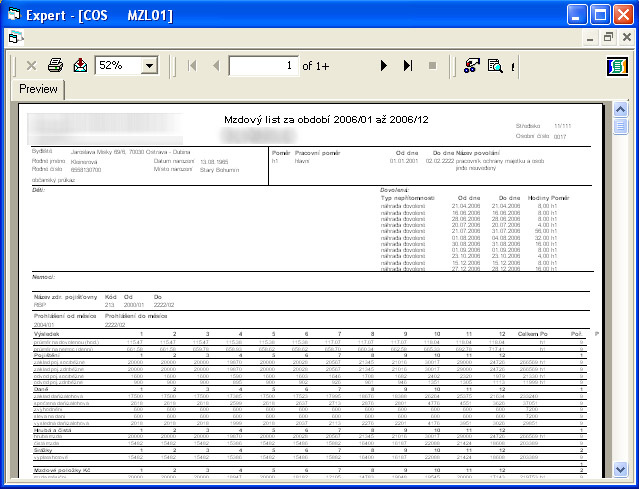Click the page number input field
The height and width of the screenshot is (489, 639).
(x=263, y=66)
